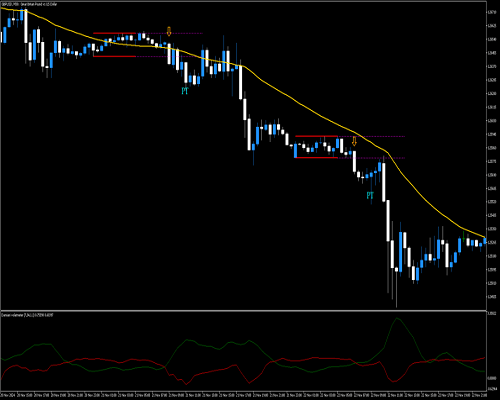This screenshot has height=400, width=500.
Task: Select the first cyan PT label
Action: click(185, 91)
